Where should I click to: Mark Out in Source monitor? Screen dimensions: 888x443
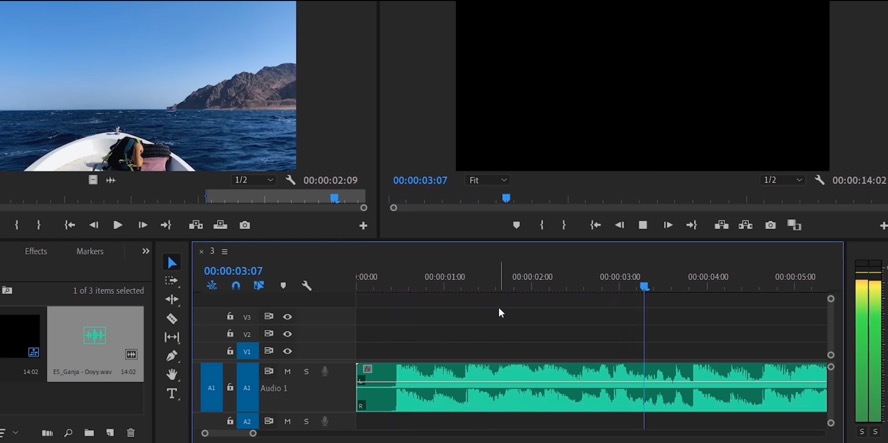39,225
